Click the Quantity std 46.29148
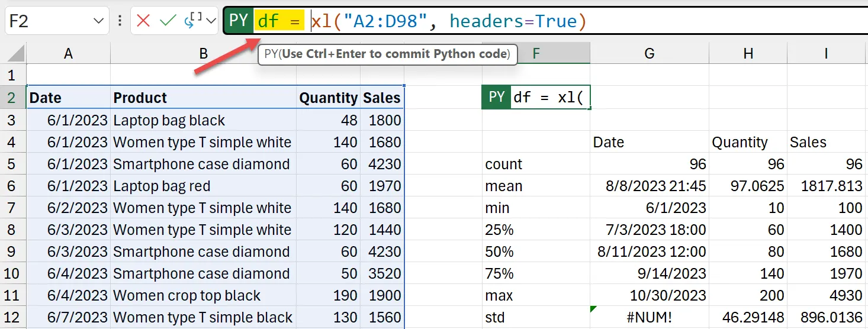 [x=748, y=317]
